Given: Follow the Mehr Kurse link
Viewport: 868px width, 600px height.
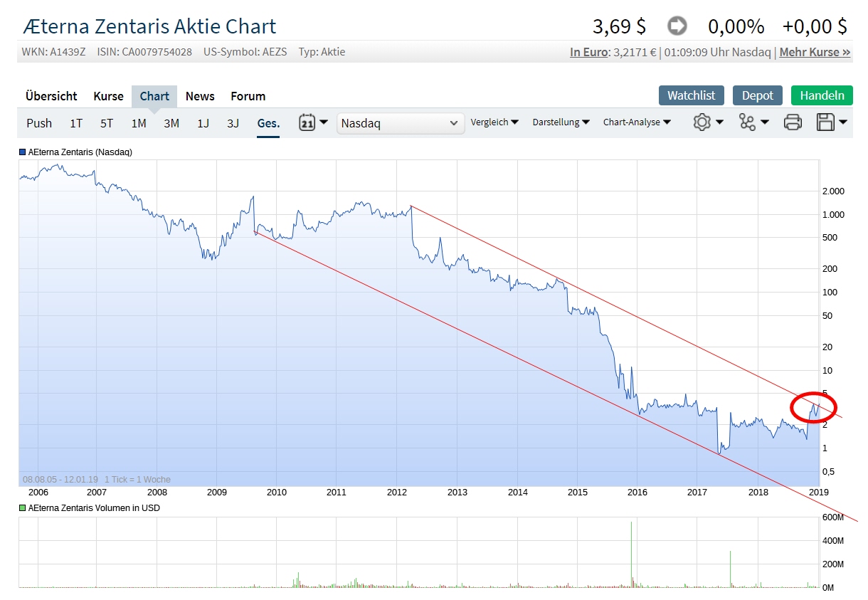Looking at the screenshot, I should 815,52.
